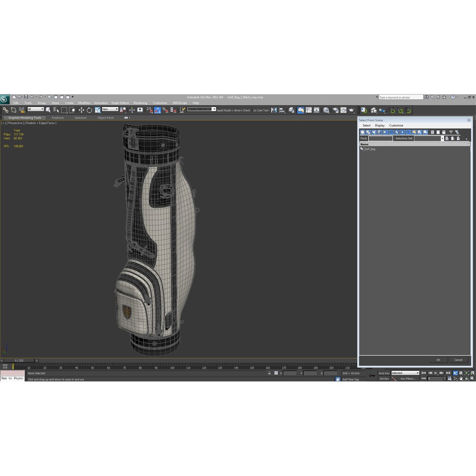Toggle the Angle Snap button
Image resolution: width=476 pixels, height=476 pixels.
(157, 110)
